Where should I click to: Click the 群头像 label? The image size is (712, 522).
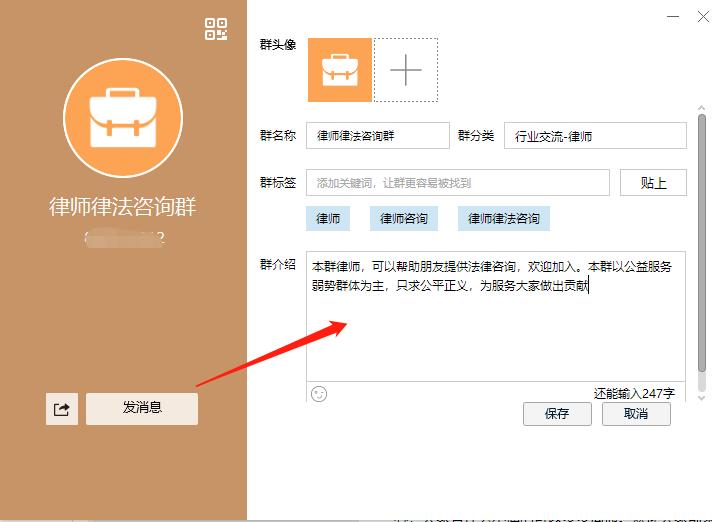point(278,44)
